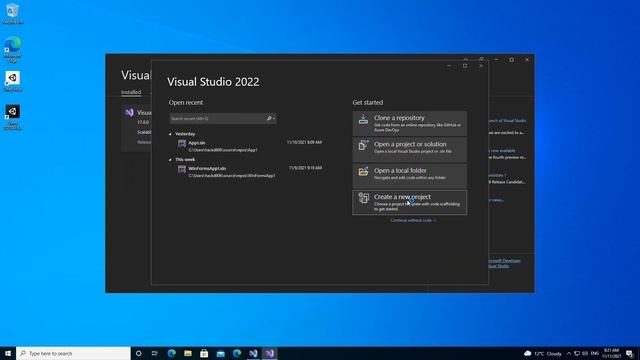Click the volume speaker tray icon
This screenshot has width=640, height=360.
585,353
